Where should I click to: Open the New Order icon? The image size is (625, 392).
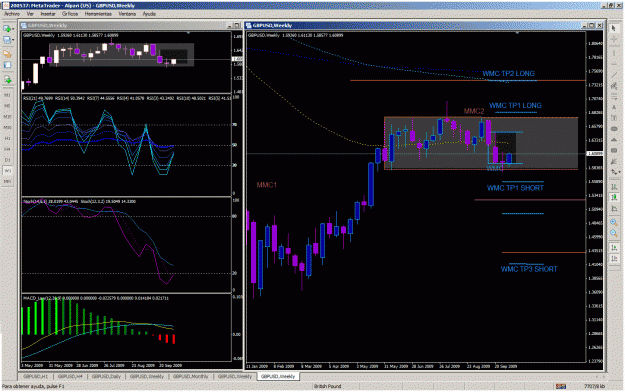point(7,80)
